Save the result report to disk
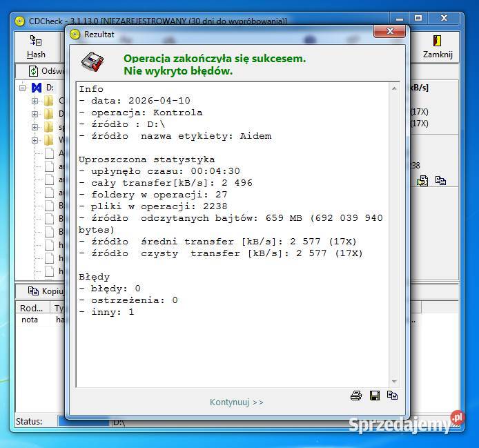The image size is (479, 448). (x=375, y=396)
